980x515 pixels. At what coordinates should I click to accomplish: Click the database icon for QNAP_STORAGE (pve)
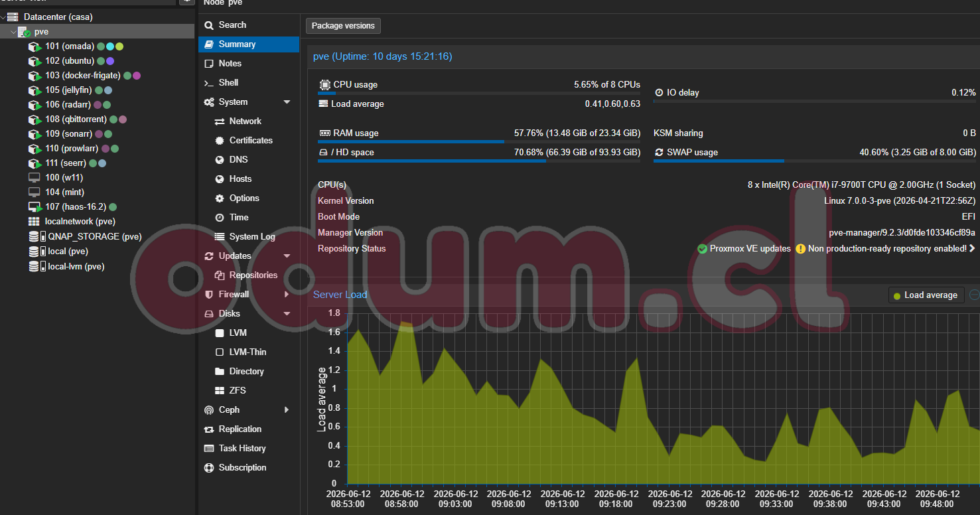click(x=36, y=237)
